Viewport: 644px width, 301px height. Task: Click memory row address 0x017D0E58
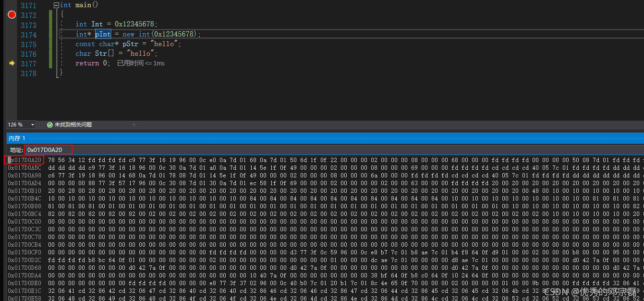tap(24, 298)
